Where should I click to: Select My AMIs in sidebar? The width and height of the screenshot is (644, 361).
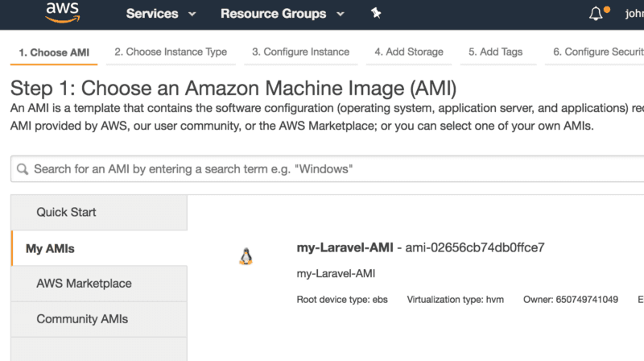click(x=99, y=248)
